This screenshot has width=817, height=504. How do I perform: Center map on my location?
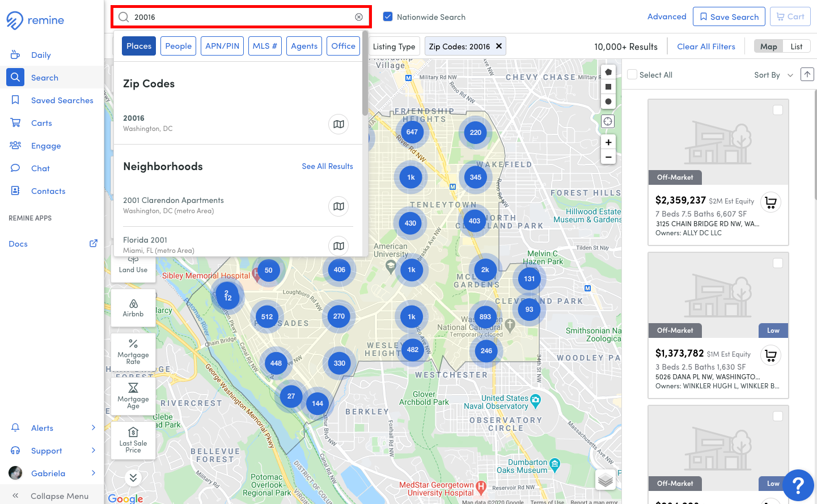608,121
